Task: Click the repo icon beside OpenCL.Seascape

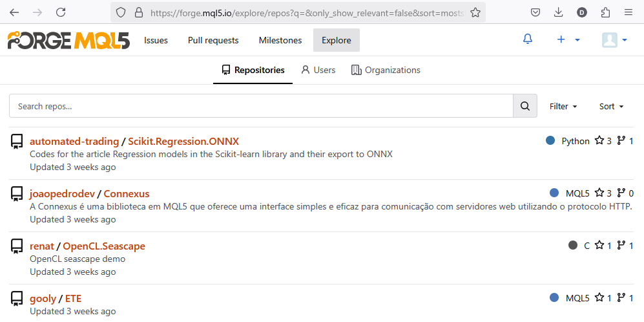Action: pyautogui.click(x=16, y=246)
